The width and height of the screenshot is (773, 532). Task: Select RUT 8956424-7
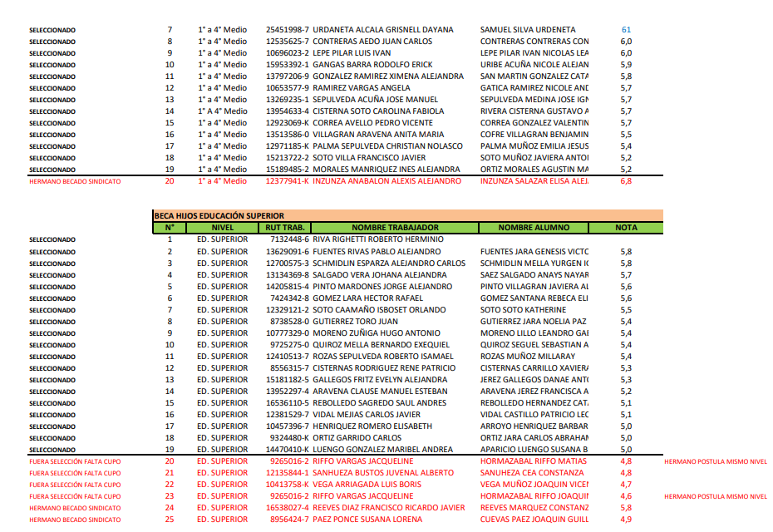[x=290, y=520]
